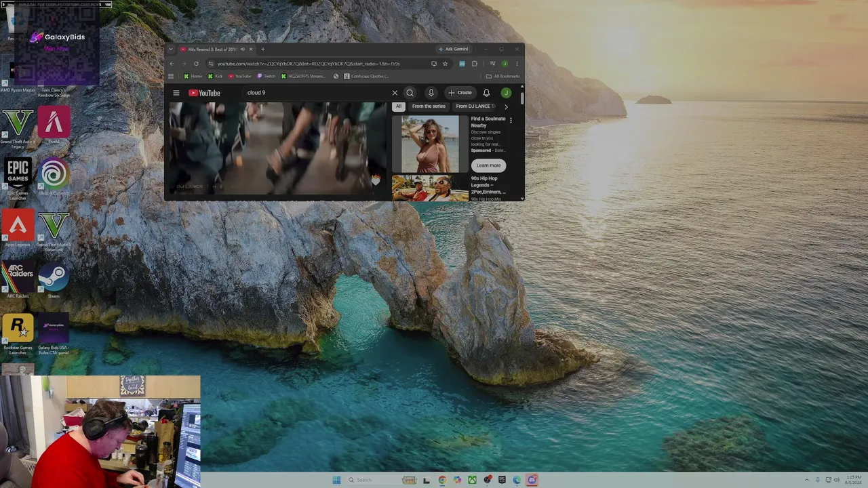Click the Create button on YouTube
This screenshot has height=488, width=868.
pyautogui.click(x=460, y=93)
